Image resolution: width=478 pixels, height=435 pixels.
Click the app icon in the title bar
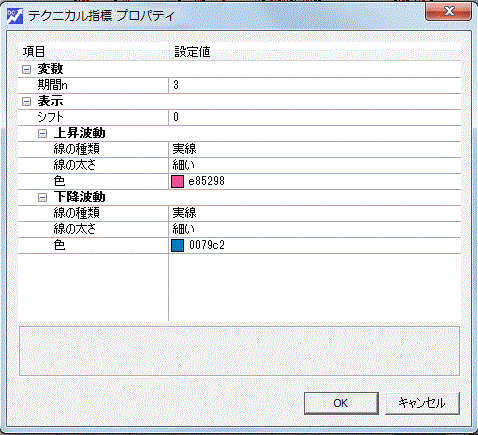click(15, 16)
